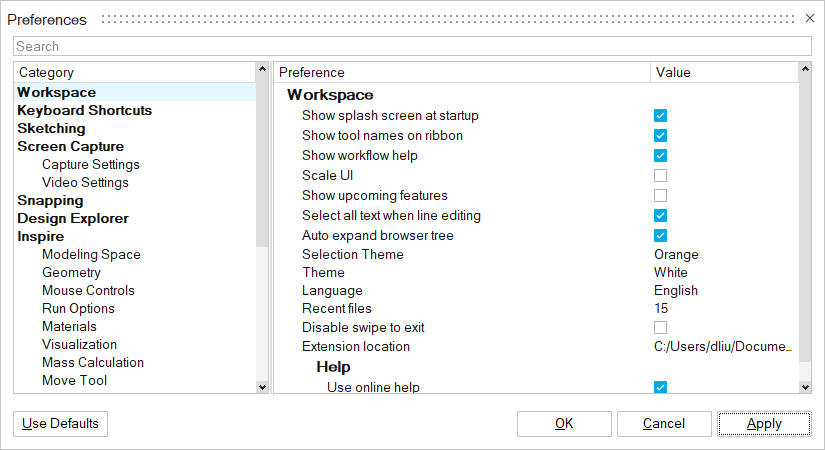Click preference list scroll-down arrow

click(805, 387)
